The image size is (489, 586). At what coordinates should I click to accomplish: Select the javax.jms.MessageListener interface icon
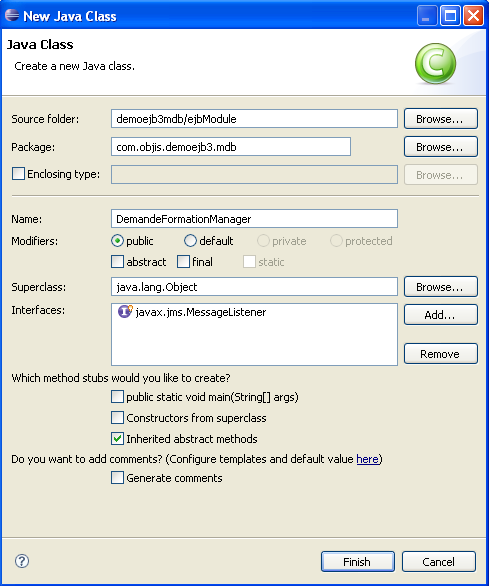coord(125,311)
